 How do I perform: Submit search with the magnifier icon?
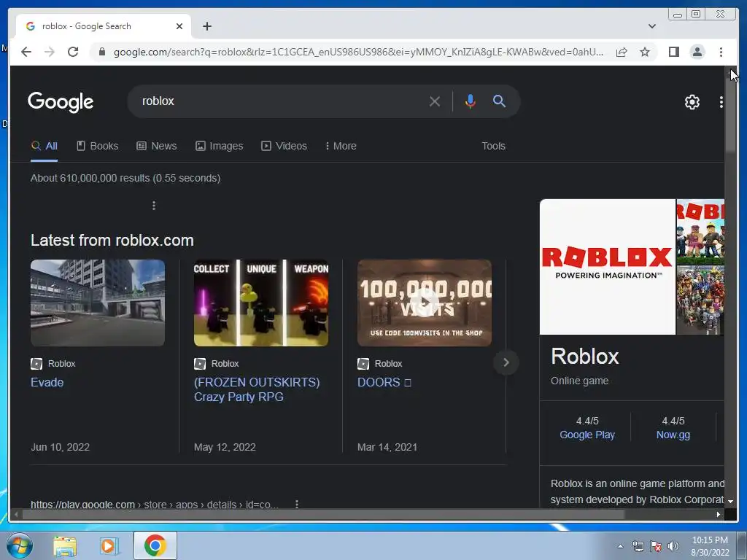point(499,101)
